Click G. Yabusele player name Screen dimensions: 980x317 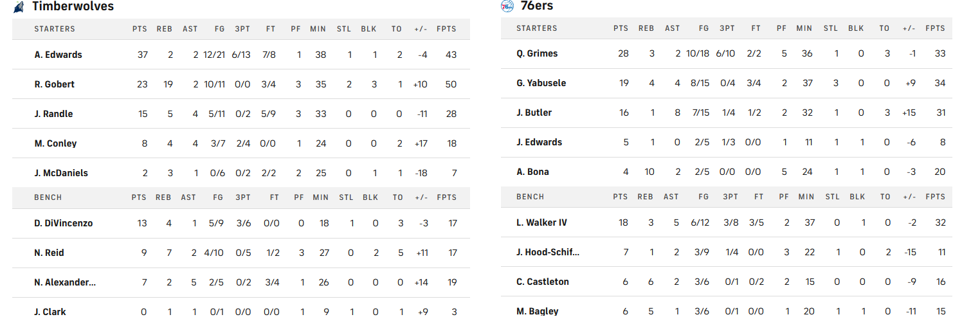pos(541,83)
